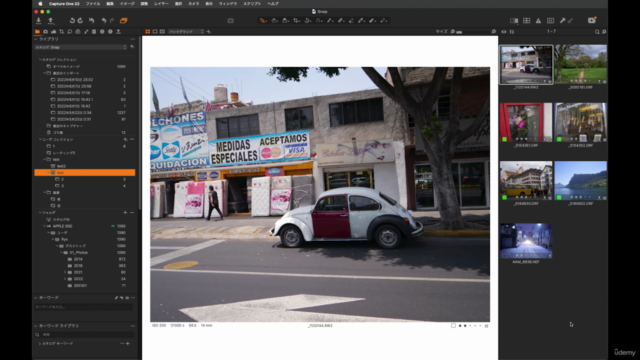The image size is (640, 360).
Task: Choose the Pan hand cursor tool
Action: click(x=274, y=20)
